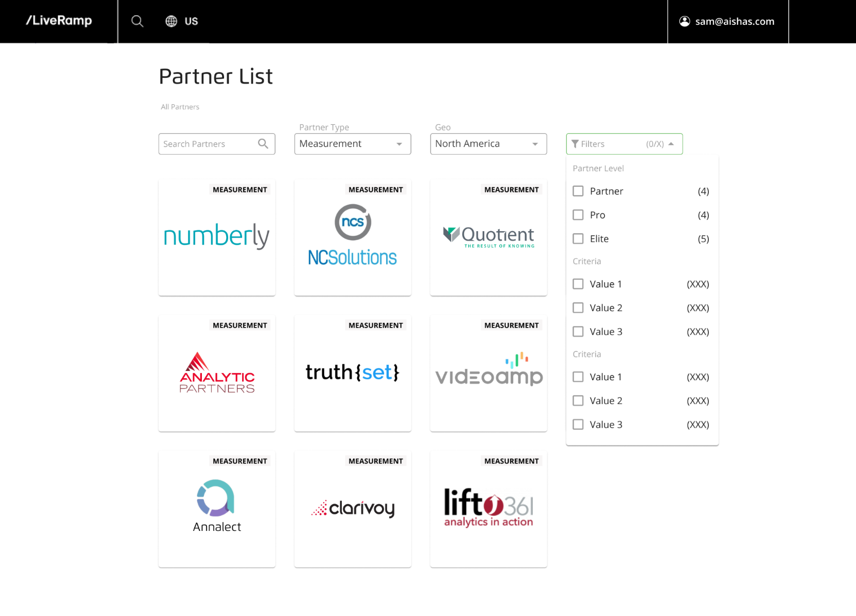The image size is (856, 616).
Task: Click the Partner Type dropdown arrow
Action: tap(399, 144)
